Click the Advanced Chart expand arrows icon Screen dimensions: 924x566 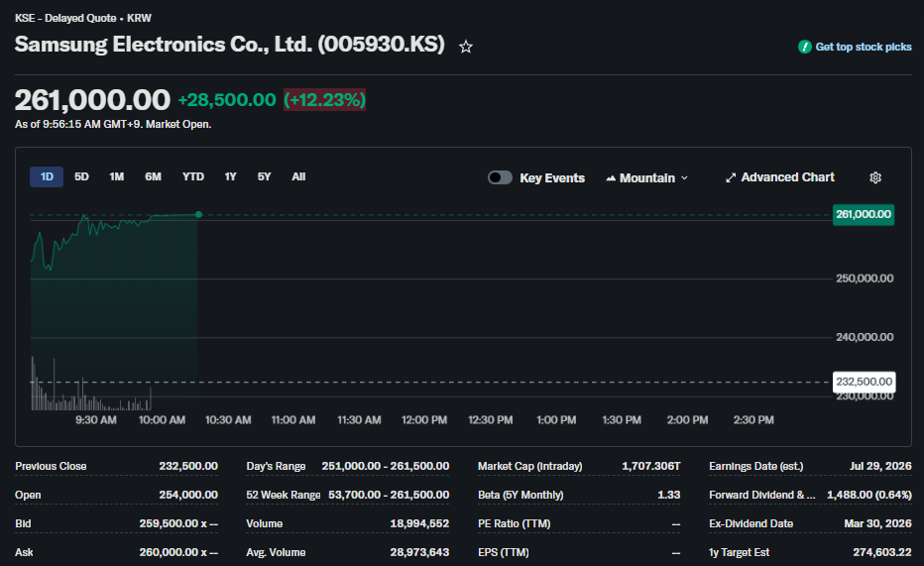tap(731, 177)
